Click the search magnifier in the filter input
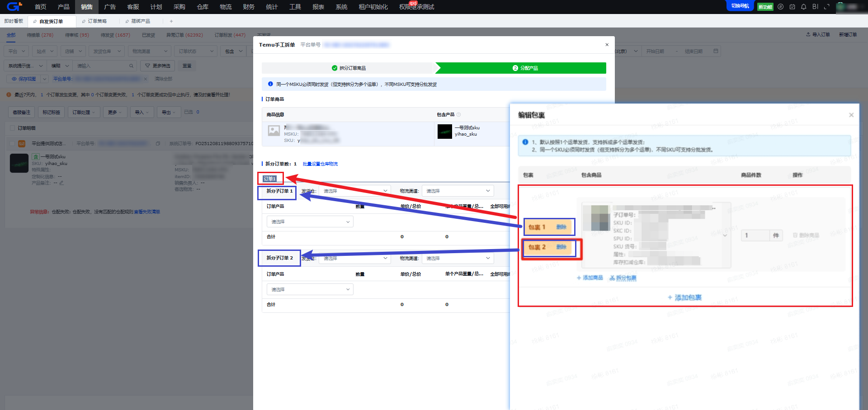Image resolution: width=868 pixels, height=410 pixels. click(131, 66)
